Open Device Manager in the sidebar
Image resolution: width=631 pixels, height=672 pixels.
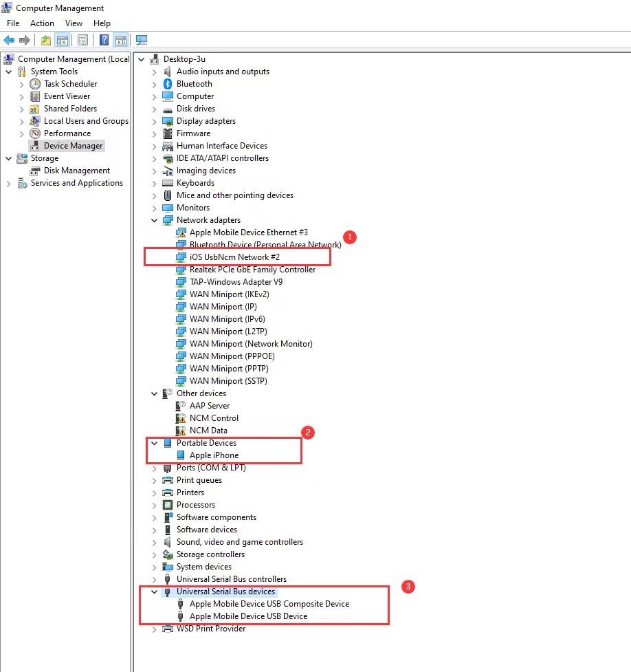[71, 145]
